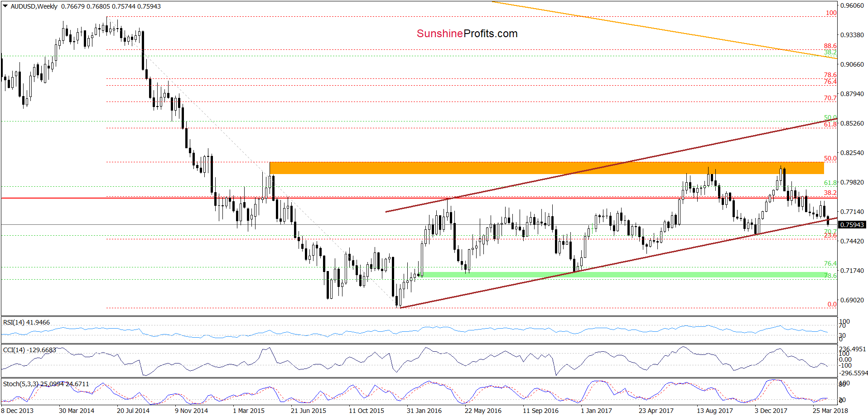This screenshot has height=417, width=868.
Task: Click the green support zone rectangle
Action: [624, 275]
